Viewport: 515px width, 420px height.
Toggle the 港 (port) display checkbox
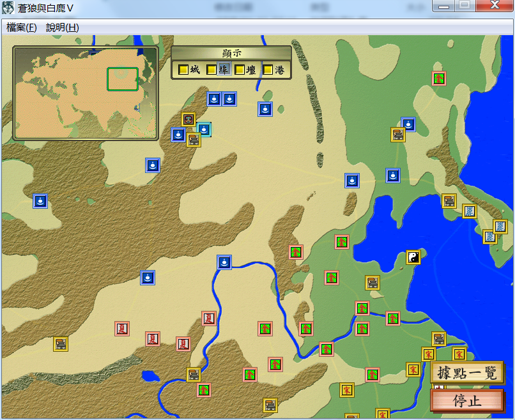point(268,70)
